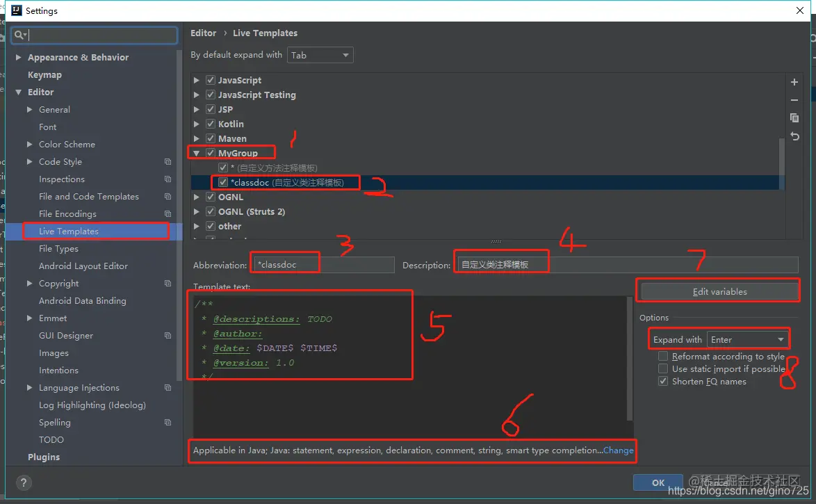
Task: Click the remove template minus icon
Action: click(794, 100)
